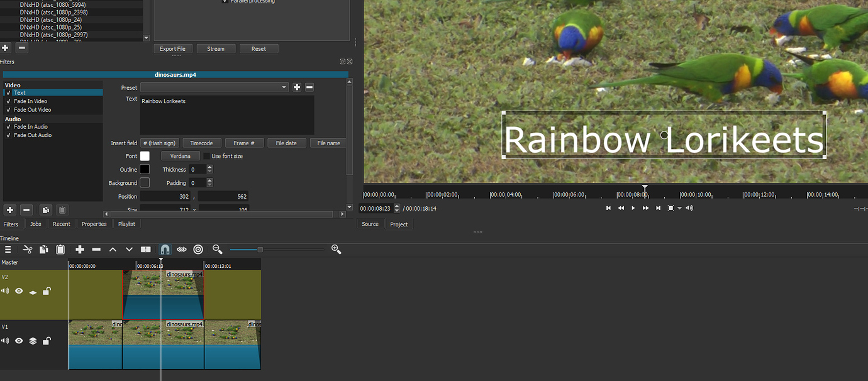Open the Preset dropdown
This screenshot has width=868, height=381.
point(214,87)
